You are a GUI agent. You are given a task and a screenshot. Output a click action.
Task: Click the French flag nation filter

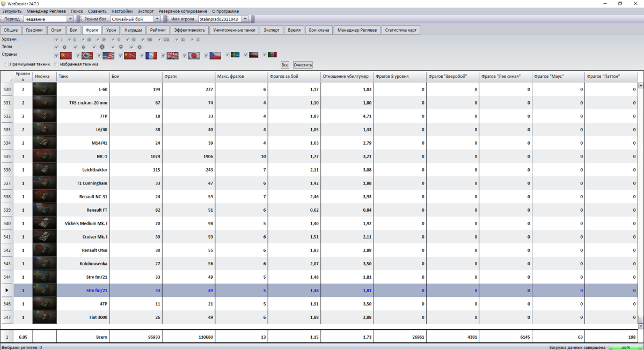click(x=151, y=55)
